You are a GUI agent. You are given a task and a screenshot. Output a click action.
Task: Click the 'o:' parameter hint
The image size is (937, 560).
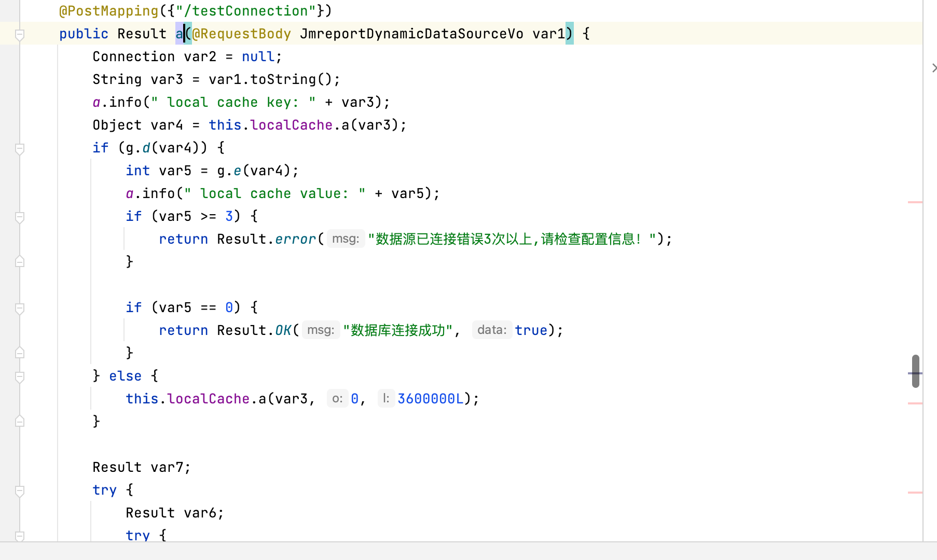pos(338,399)
